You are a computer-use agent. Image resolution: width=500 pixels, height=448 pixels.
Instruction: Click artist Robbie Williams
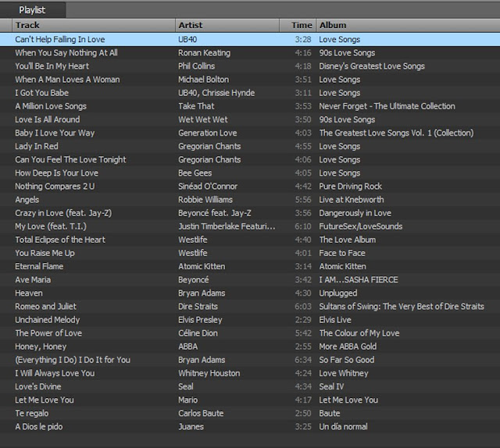pyautogui.click(x=205, y=200)
